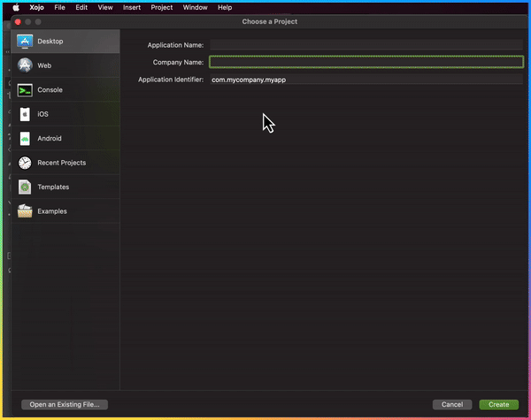Open the File menu
The height and width of the screenshot is (420, 531).
pos(59,7)
